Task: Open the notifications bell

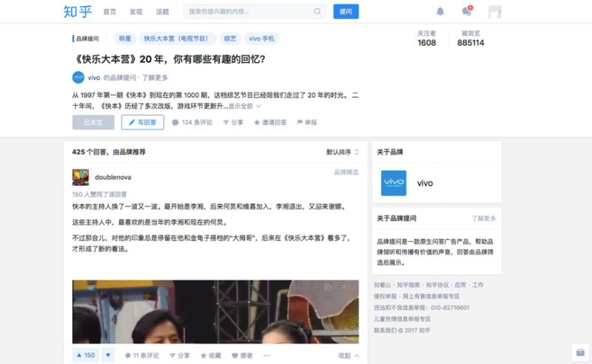Action: (440, 12)
